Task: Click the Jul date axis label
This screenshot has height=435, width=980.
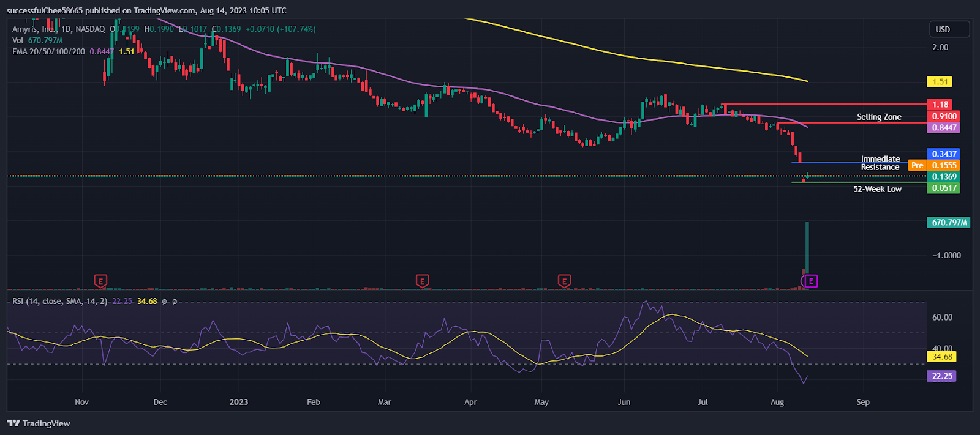Action: (703, 402)
